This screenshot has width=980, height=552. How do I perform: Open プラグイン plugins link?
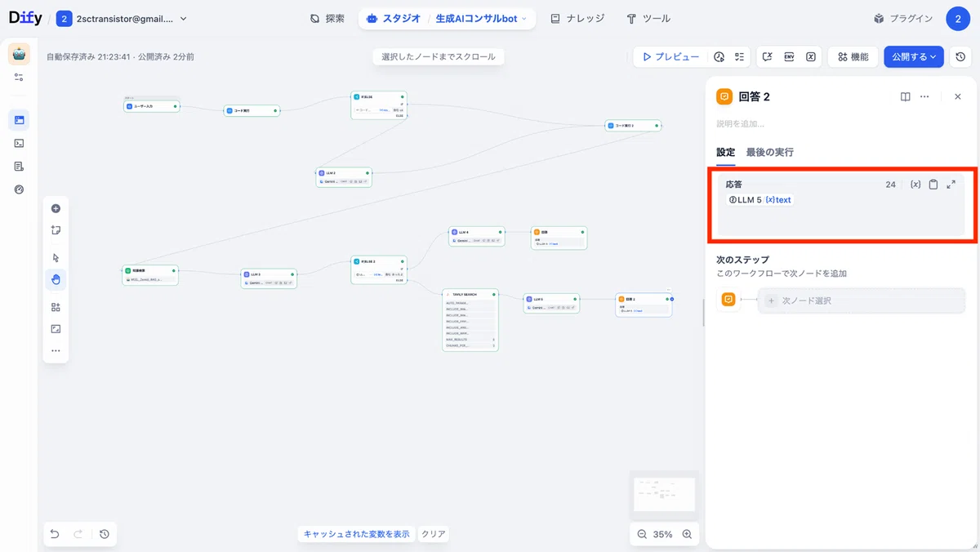pyautogui.click(x=902, y=18)
